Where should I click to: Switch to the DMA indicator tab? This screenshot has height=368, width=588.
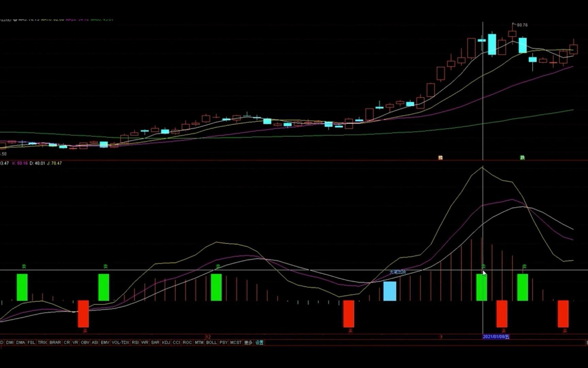[20, 342]
